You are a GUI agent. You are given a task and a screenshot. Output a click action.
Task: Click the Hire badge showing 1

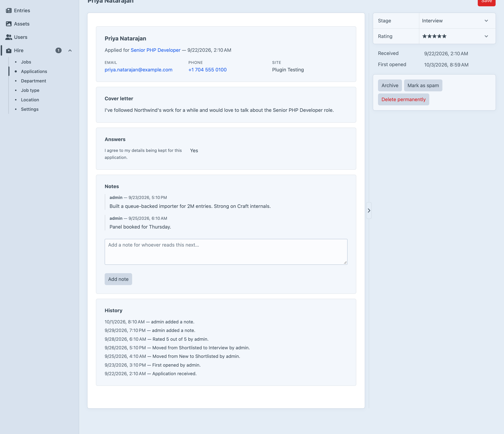click(58, 50)
